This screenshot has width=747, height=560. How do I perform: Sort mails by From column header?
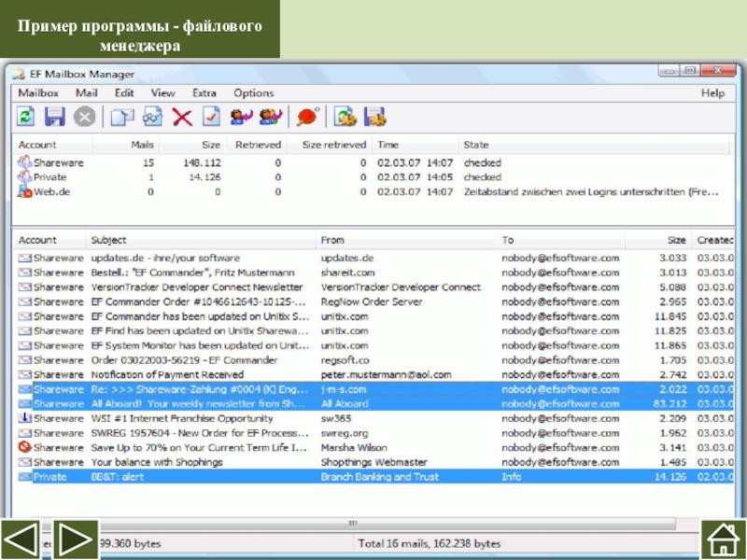(405, 240)
